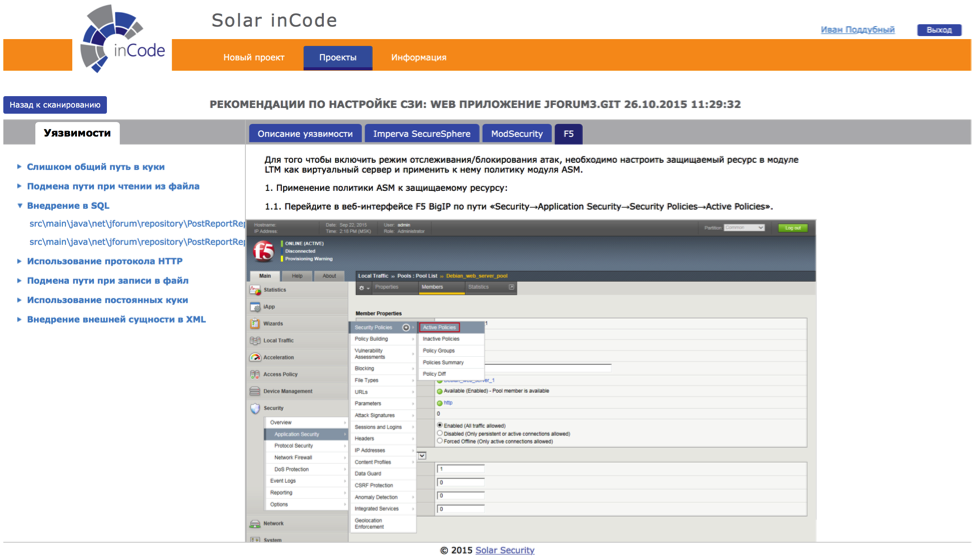Choose Policies Summary in submenu
975x559 pixels.
click(443, 363)
